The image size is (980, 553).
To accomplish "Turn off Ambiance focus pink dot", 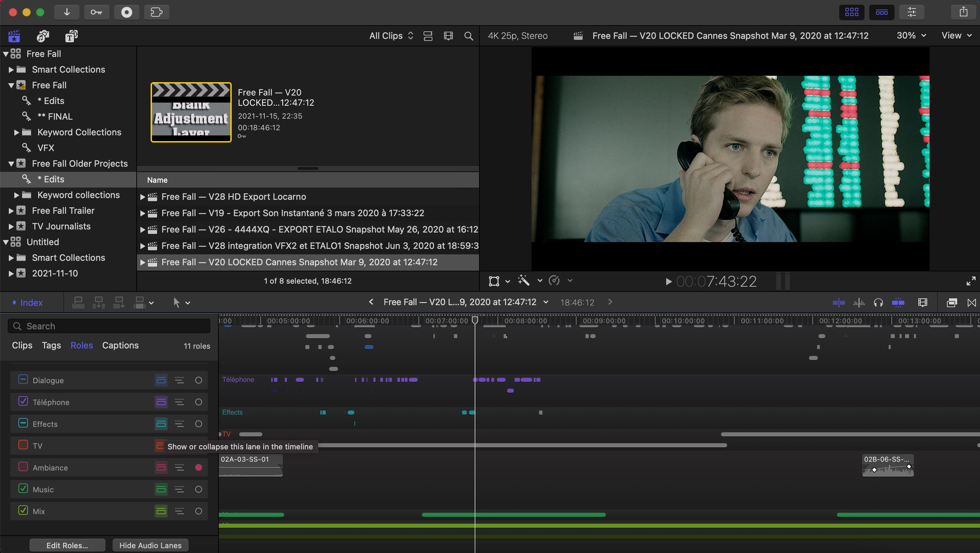I will click(199, 467).
